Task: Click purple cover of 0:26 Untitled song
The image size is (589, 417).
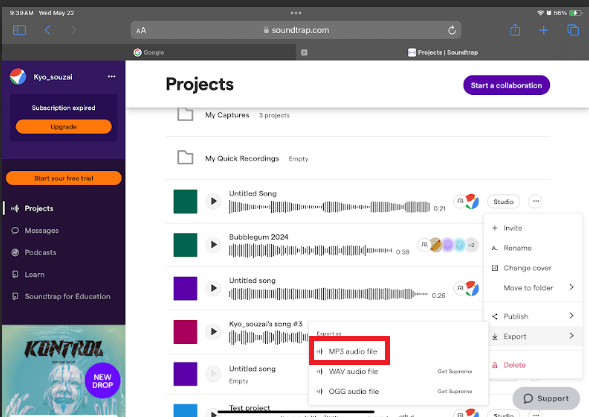Action: [185, 289]
